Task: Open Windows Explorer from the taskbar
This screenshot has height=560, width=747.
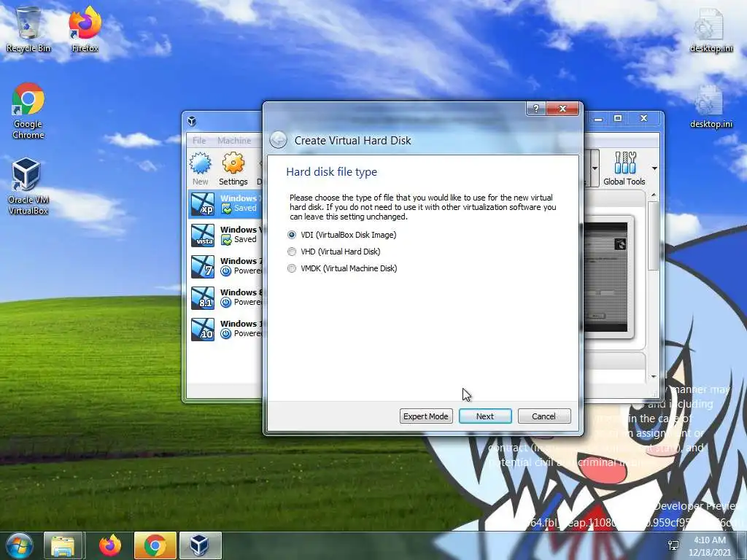Action: coord(63,545)
